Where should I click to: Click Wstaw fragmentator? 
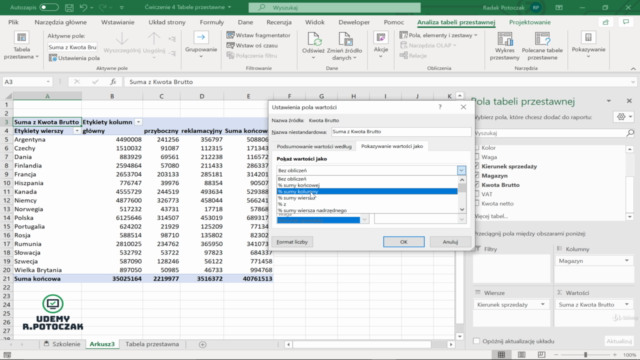pyautogui.click(x=259, y=35)
